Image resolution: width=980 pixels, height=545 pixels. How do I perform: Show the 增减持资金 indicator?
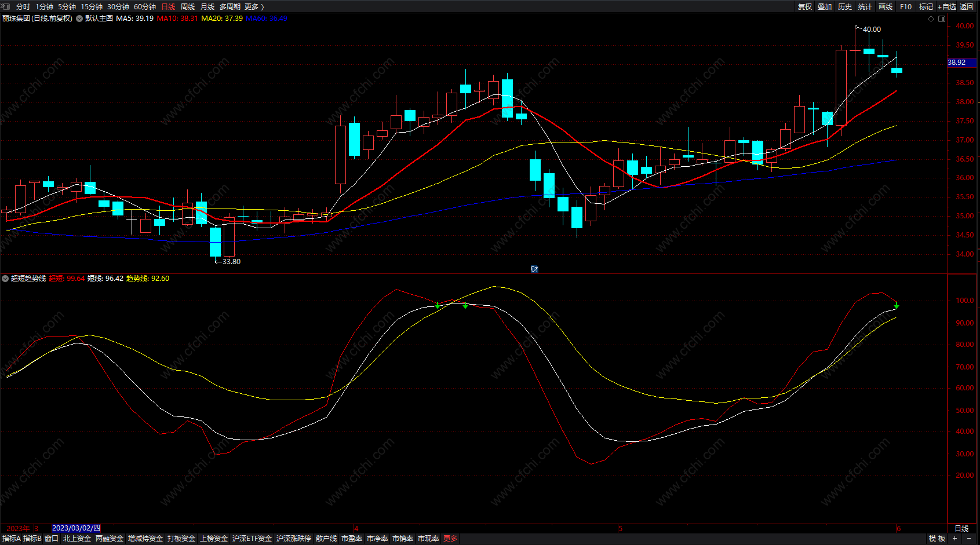tap(145, 539)
